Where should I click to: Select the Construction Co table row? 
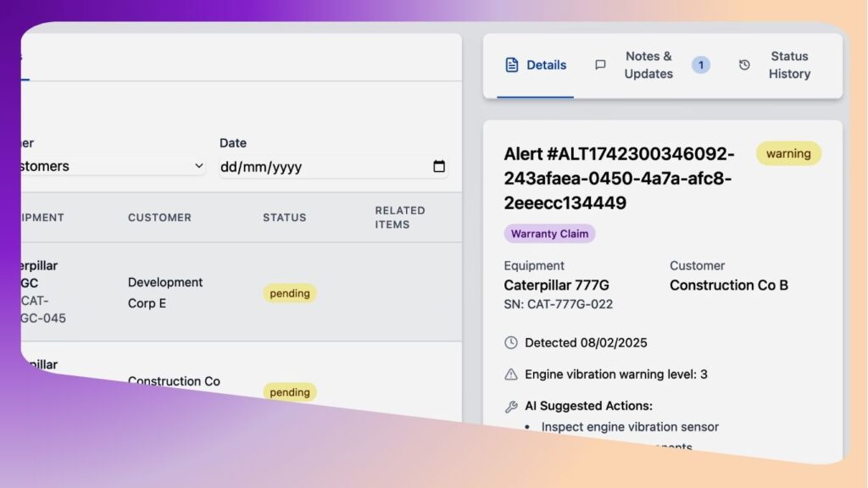coord(242,382)
